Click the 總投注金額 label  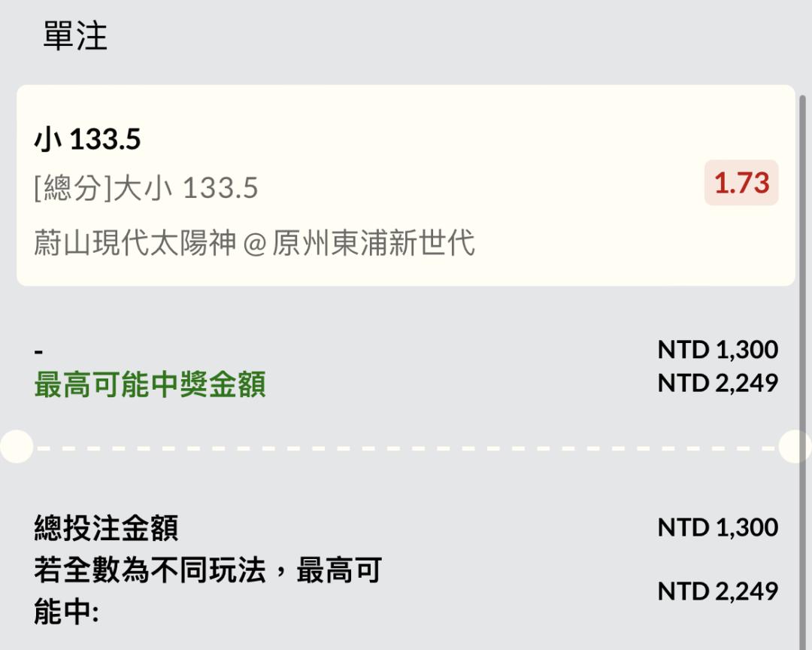click(107, 528)
